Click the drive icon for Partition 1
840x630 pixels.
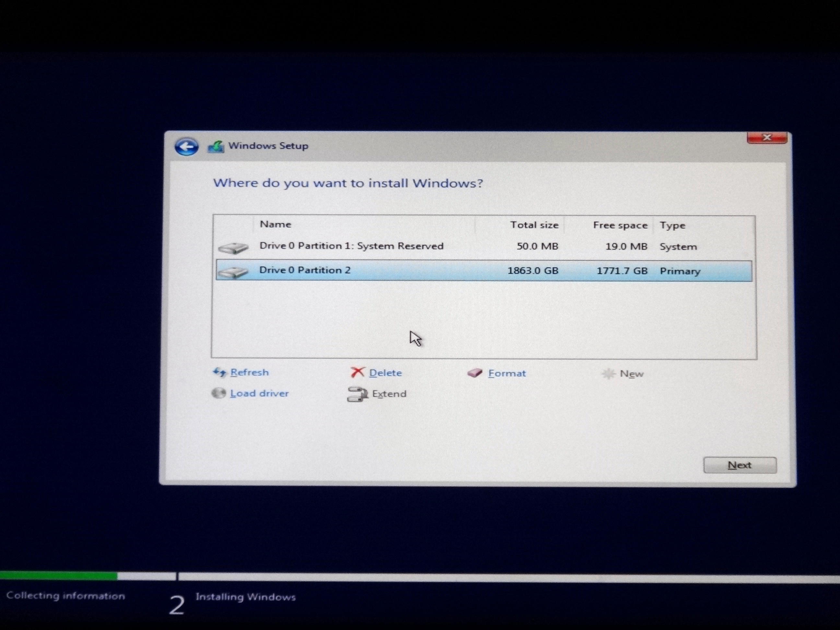click(x=233, y=248)
